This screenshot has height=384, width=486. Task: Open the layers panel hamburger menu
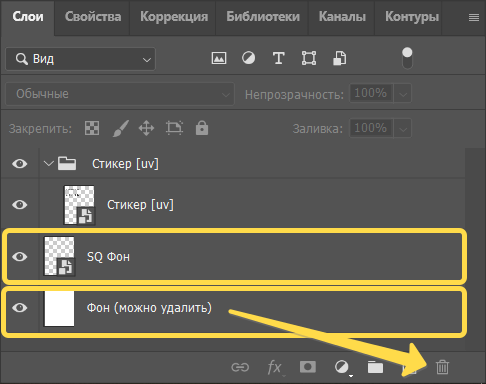pyautogui.click(x=474, y=18)
